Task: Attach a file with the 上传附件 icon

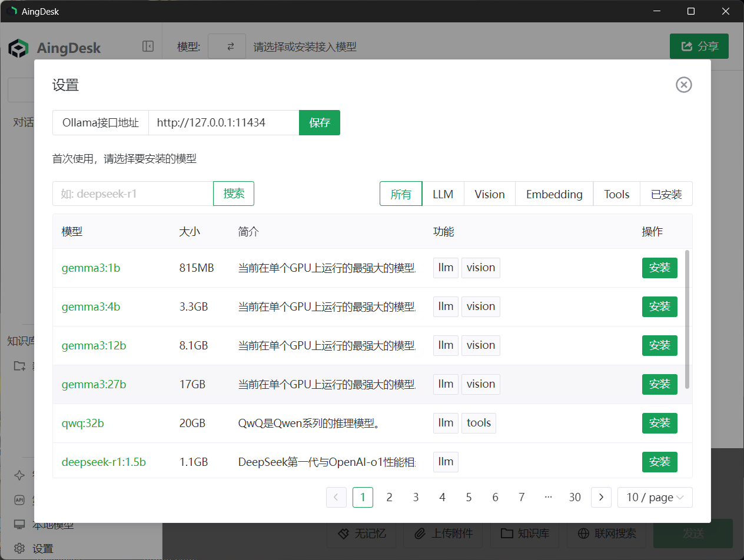Action: 443,534
